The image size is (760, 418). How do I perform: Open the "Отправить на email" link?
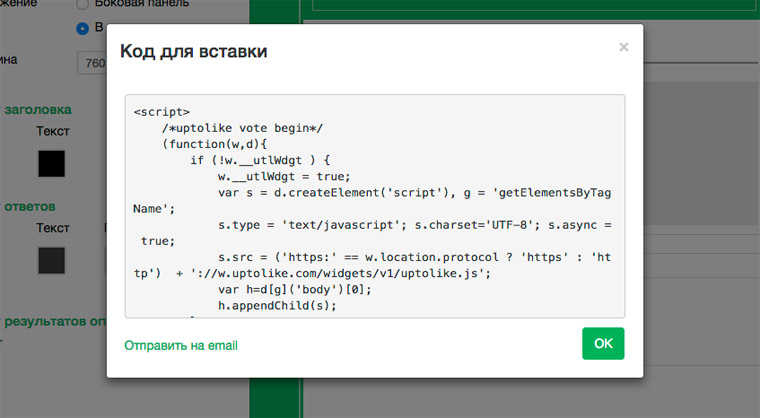181,346
